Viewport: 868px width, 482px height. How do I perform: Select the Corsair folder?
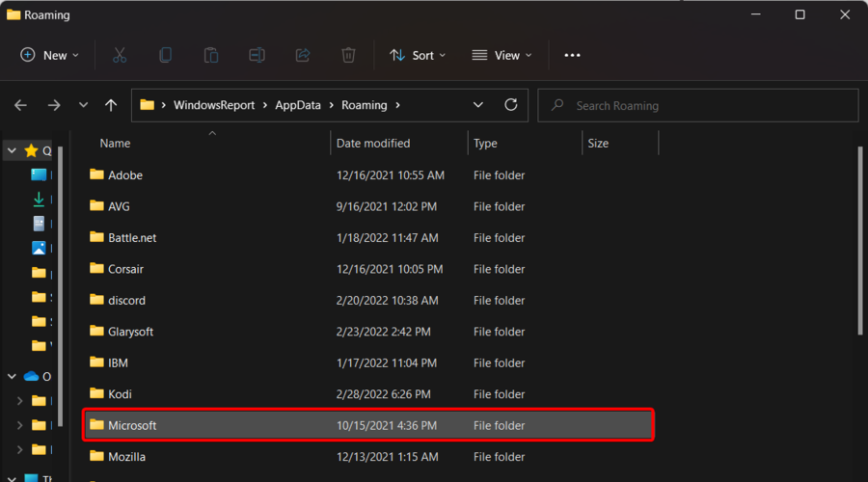coord(368,269)
